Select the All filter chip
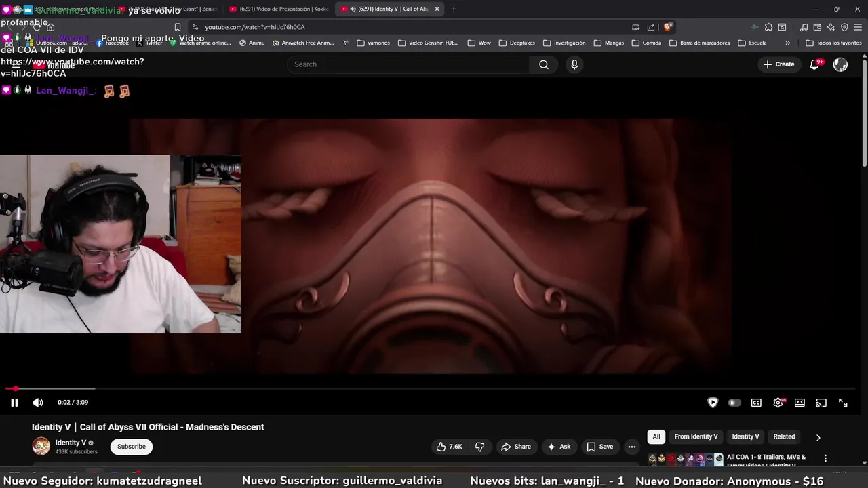Image resolution: width=868 pixels, height=488 pixels. pyautogui.click(x=656, y=436)
